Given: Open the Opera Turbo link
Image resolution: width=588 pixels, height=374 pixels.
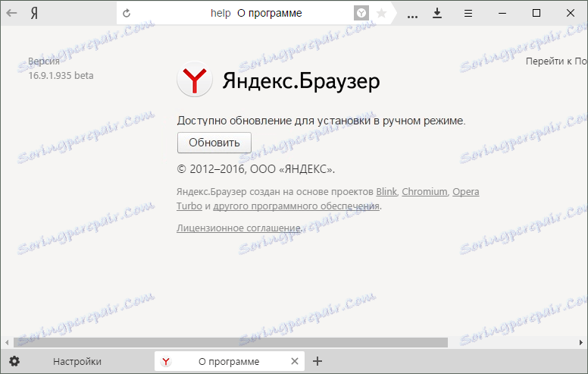Looking at the screenshot, I should [466, 192].
